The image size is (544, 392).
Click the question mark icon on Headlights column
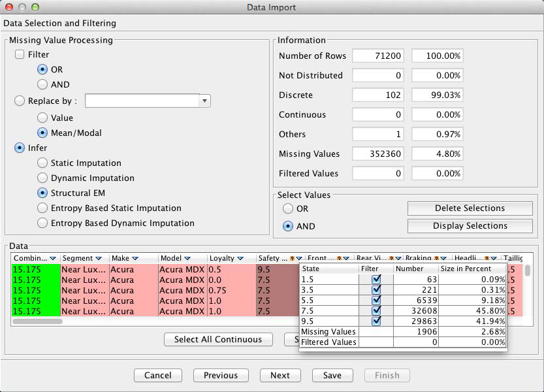tap(487, 259)
